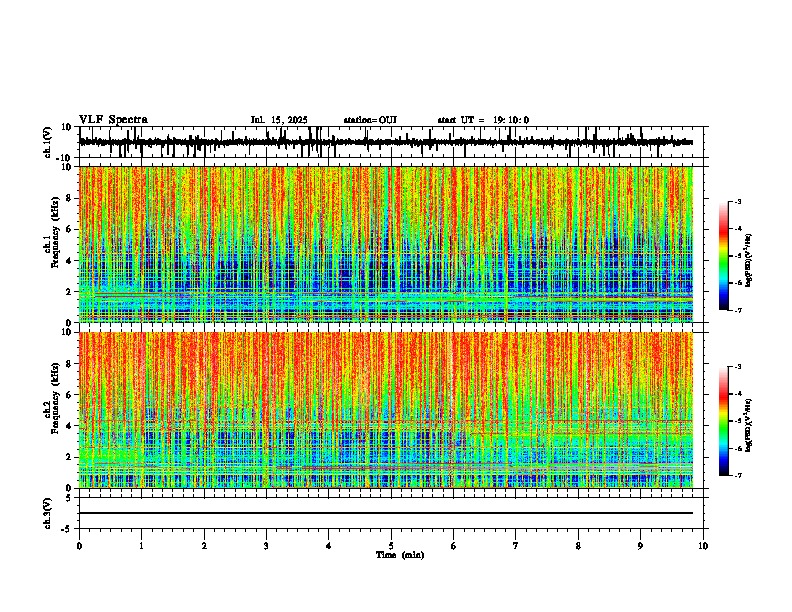This screenshot has width=792, height=612.
Task: Click the time axis tick label "6"
Action: coord(454,546)
